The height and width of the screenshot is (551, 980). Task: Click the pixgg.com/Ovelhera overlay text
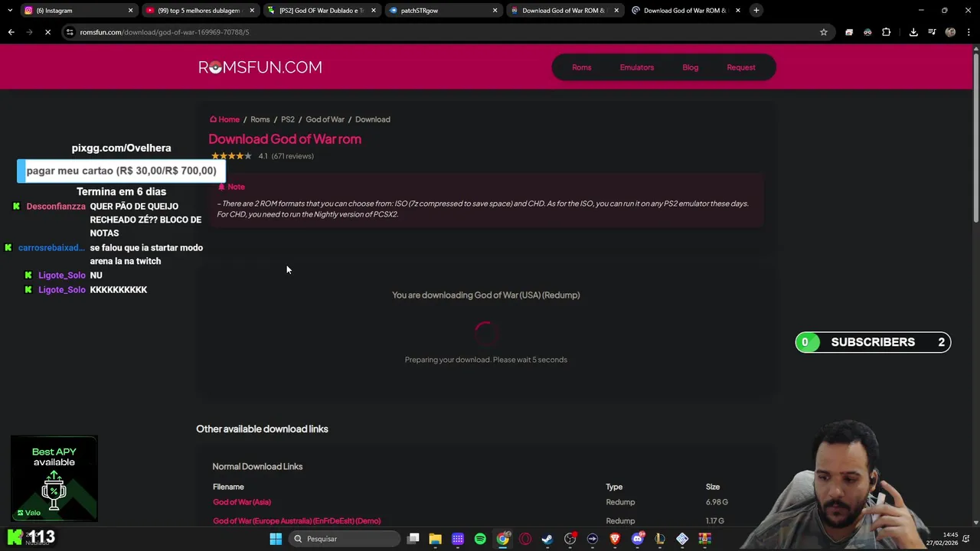[x=122, y=148]
